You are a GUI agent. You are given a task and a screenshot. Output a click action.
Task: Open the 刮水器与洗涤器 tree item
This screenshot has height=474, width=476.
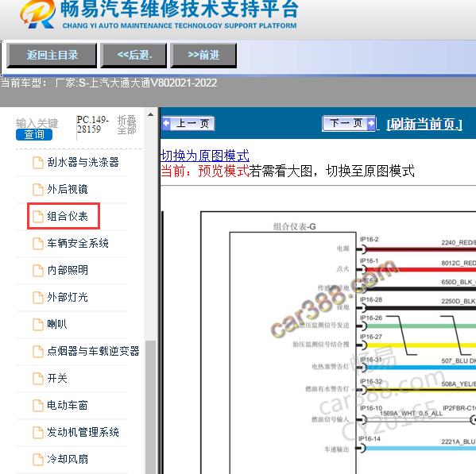[x=83, y=162]
